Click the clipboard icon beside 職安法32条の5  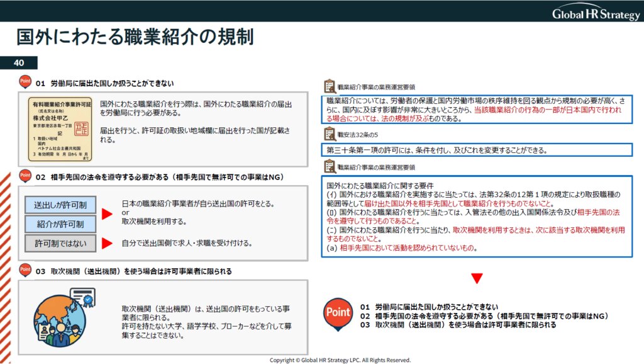coord(329,134)
